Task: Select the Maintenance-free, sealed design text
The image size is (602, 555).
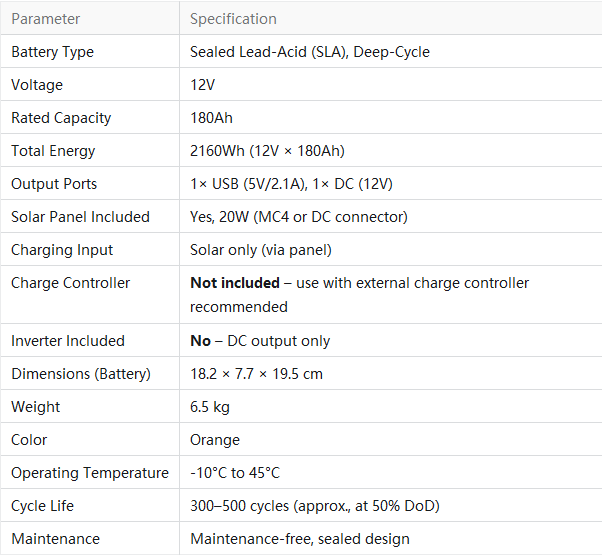Action: (300, 539)
